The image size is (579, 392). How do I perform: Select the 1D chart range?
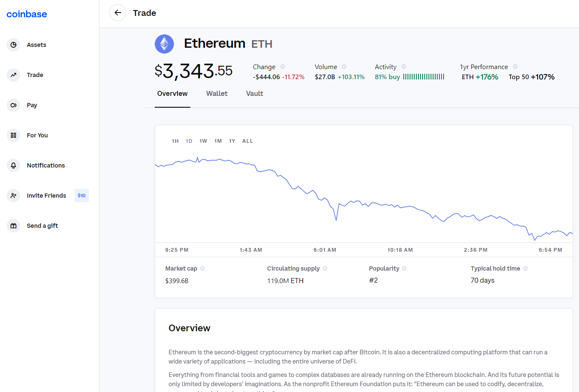[189, 141]
